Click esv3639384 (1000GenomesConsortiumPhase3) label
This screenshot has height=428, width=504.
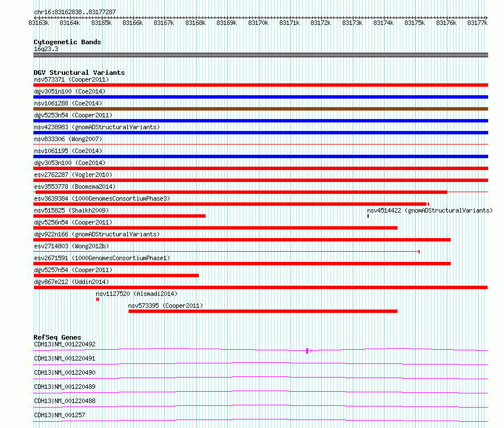coord(102,198)
